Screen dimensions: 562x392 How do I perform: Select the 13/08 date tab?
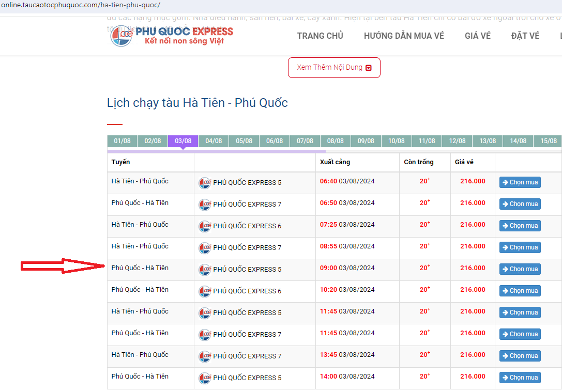488,141
